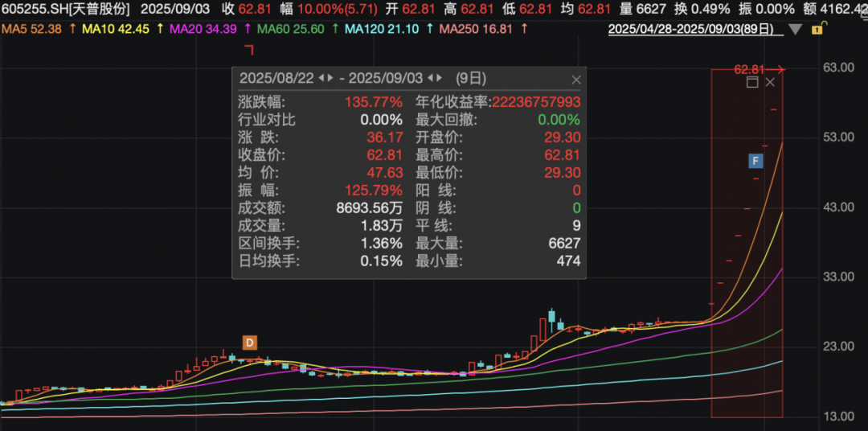Click the 最小量 value 474

tap(568, 261)
